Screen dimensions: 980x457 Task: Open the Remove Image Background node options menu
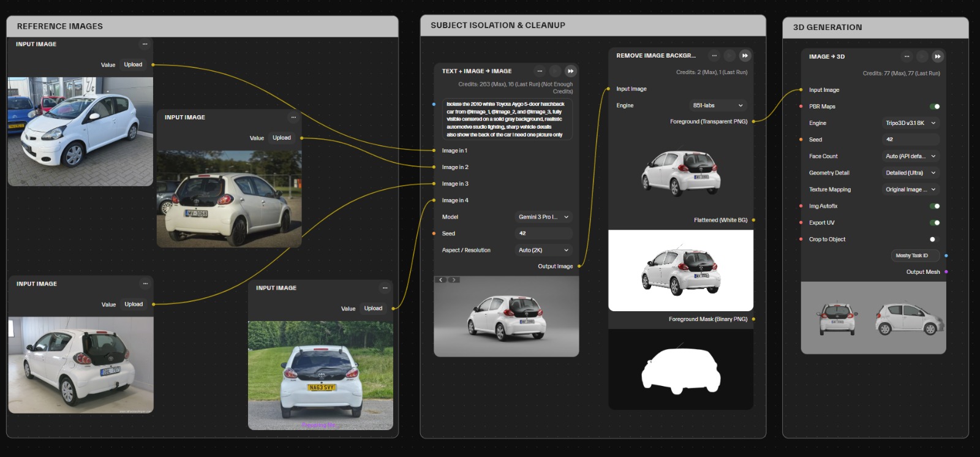point(714,56)
